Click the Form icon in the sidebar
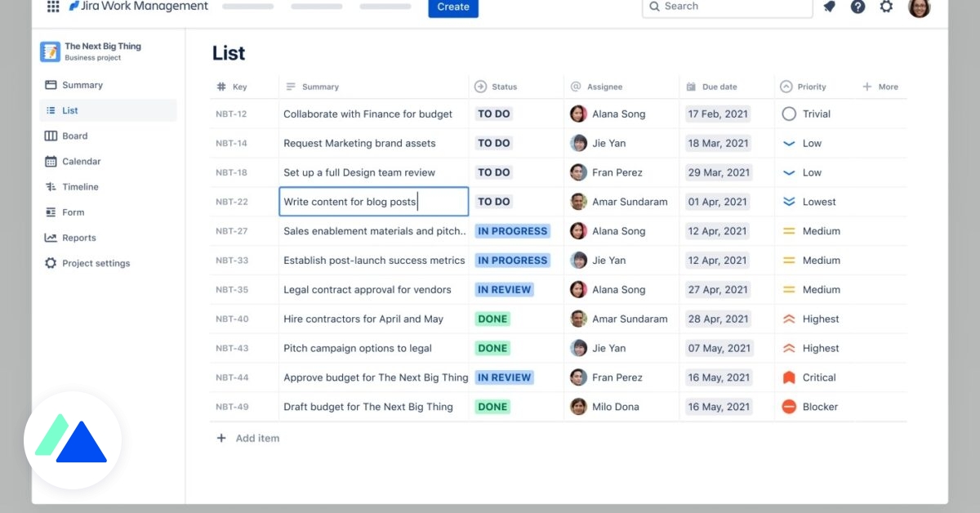 point(52,212)
